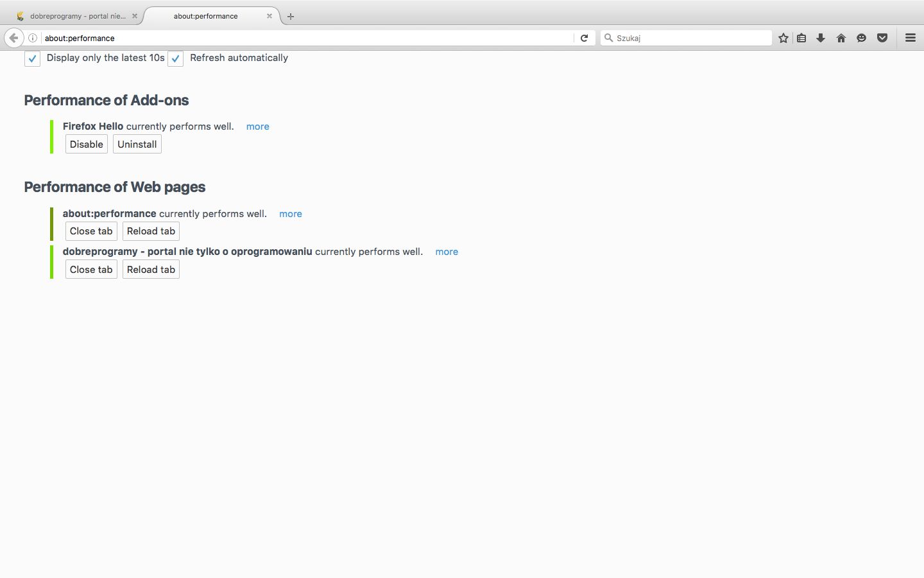The height and width of the screenshot is (578, 924).
Task: Reload tab for dobreprogramy page
Action: 151,270
